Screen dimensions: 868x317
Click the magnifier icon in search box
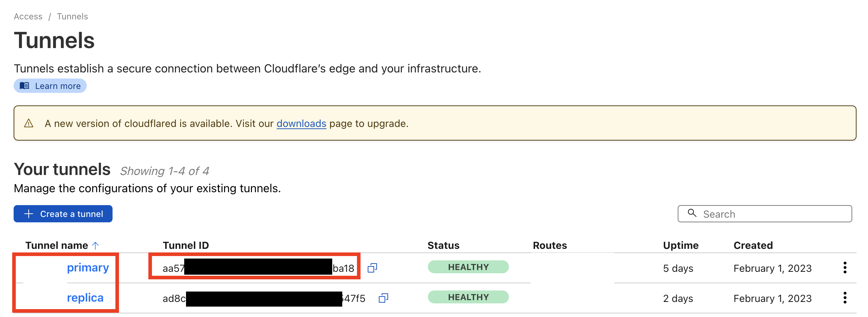692,213
